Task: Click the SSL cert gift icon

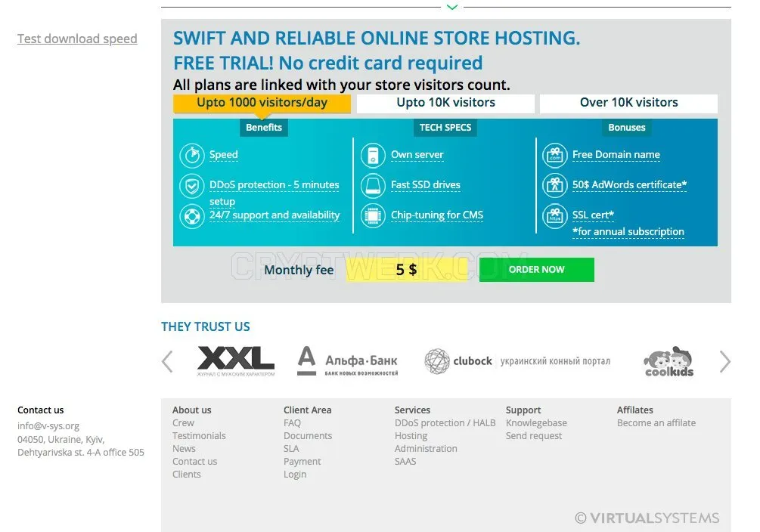Action: pos(554,216)
